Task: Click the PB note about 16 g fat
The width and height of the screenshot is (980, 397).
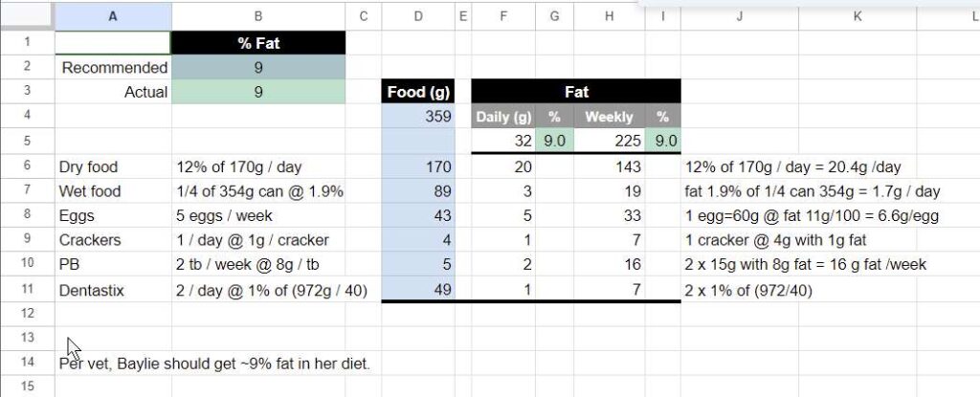Action: coord(806,265)
